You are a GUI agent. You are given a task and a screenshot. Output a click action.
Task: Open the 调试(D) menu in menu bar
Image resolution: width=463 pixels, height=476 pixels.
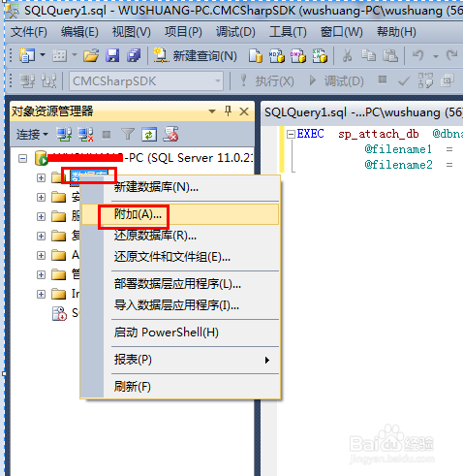pos(235,32)
